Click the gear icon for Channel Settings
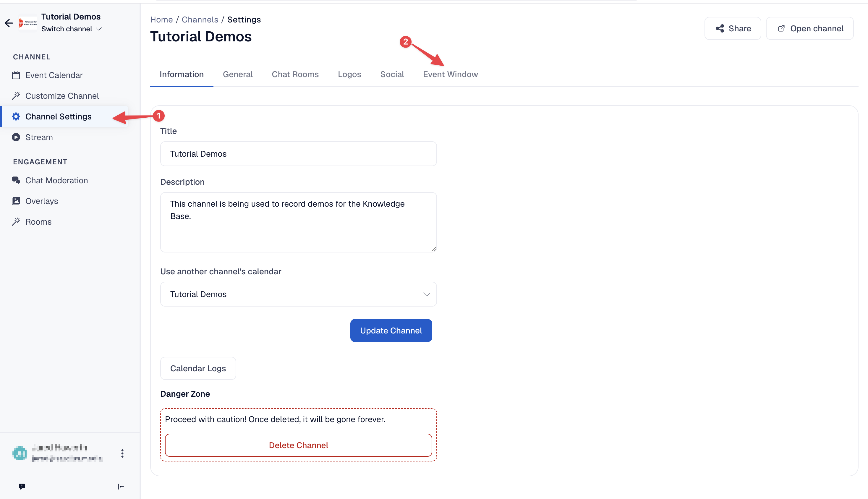The image size is (868, 499). pyautogui.click(x=16, y=116)
